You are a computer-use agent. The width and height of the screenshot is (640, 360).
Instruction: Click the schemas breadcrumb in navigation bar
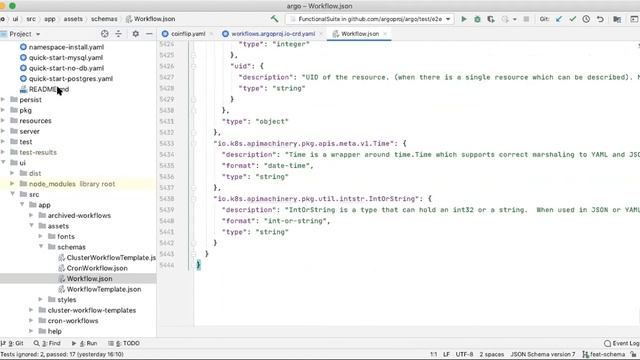pyautogui.click(x=104, y=19)
